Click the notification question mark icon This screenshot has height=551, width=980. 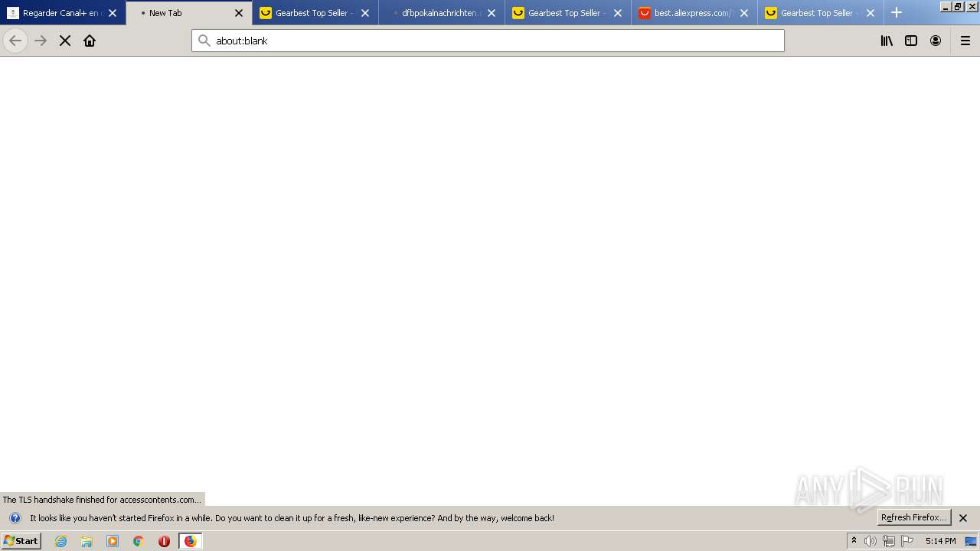15,518
